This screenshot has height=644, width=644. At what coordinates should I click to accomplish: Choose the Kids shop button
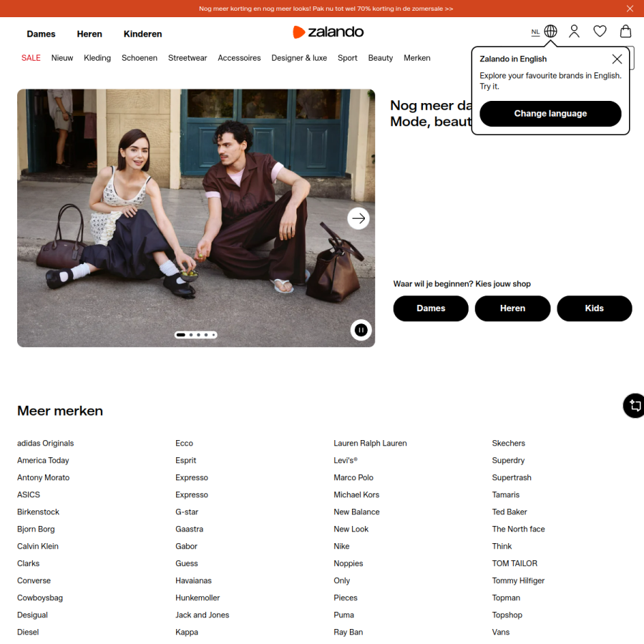point(595,308)
